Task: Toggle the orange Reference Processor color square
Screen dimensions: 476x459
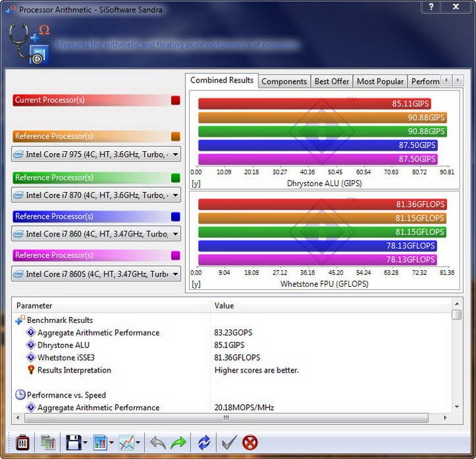Action: pos(175,137)
